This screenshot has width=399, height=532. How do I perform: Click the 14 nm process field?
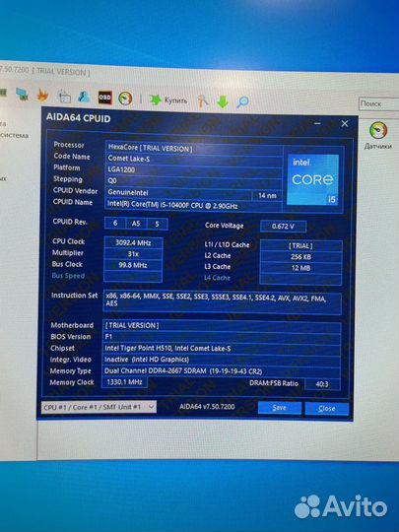pos(267,195)
